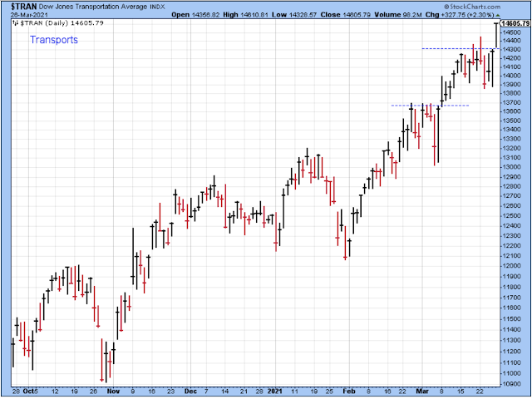
Task: Click the '15' date tick in March
Action: click(461, 392)
